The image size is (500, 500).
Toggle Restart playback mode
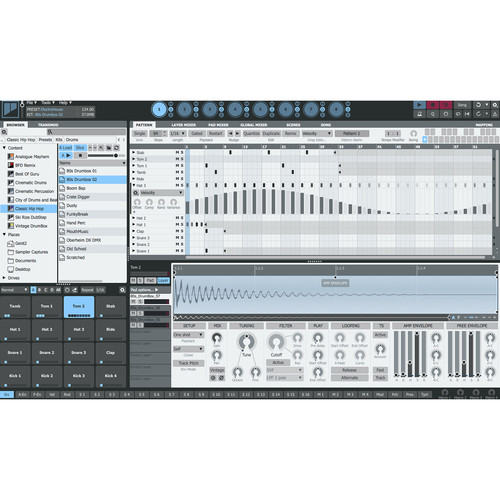tap(216, 133)
